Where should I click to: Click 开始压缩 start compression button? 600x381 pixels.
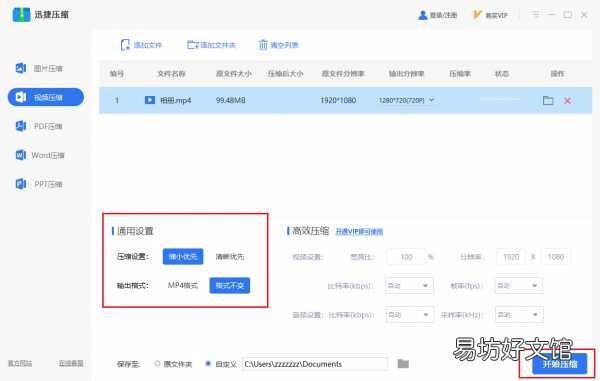click(x=559, y=364)
